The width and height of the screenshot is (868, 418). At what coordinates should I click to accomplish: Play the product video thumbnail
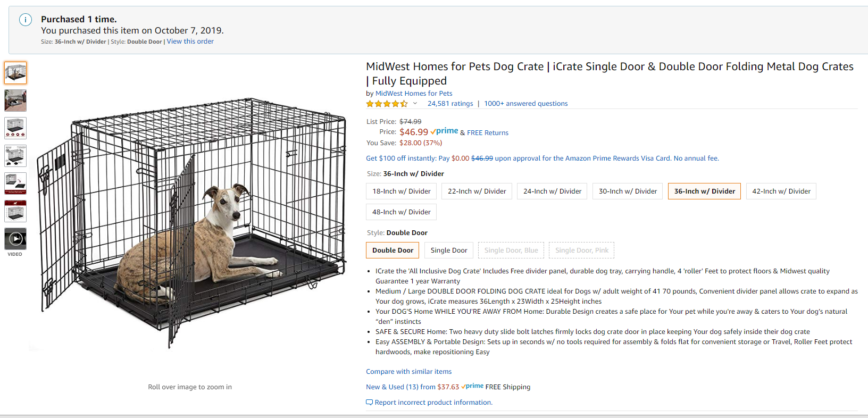coord(15,239)
